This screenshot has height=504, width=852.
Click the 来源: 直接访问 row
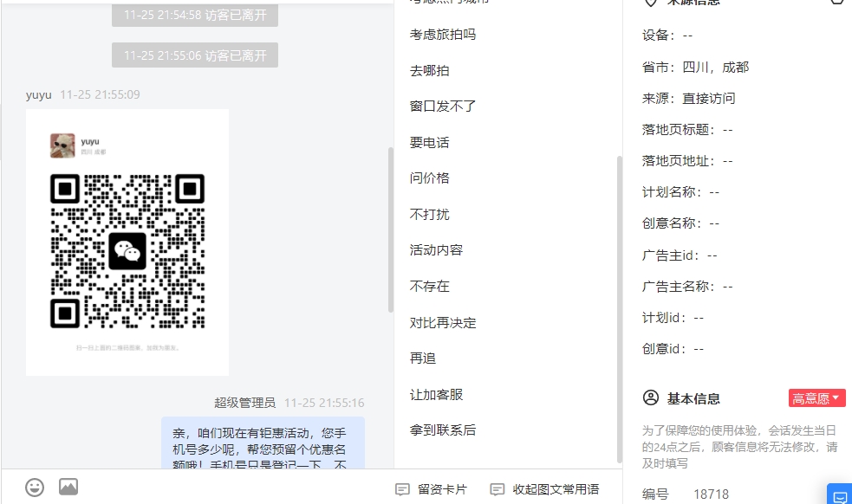coord(688,99)
